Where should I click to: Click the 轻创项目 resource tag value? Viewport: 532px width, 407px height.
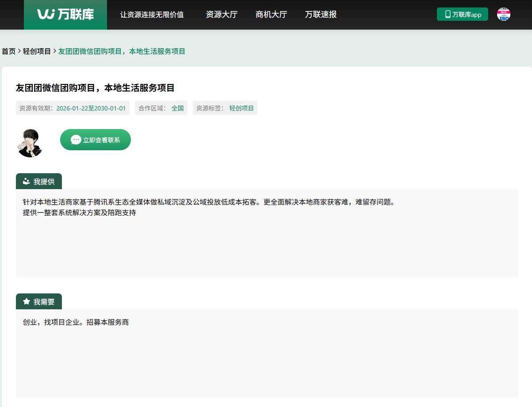coord(241,108)
